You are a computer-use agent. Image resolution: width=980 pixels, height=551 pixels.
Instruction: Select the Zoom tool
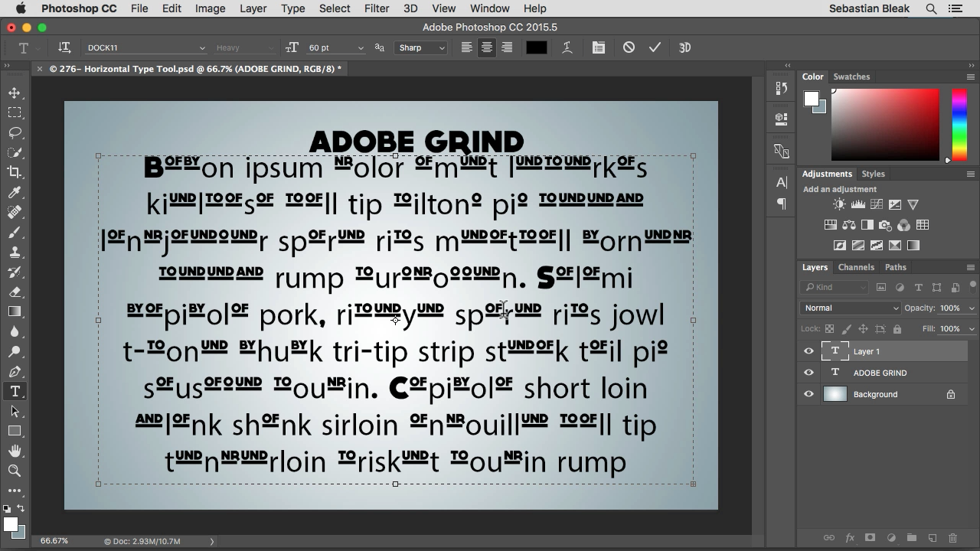point(15,471)
